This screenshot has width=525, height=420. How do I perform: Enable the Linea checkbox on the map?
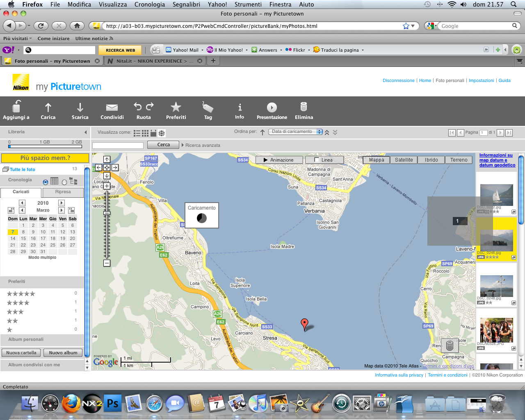coord(317,160)
